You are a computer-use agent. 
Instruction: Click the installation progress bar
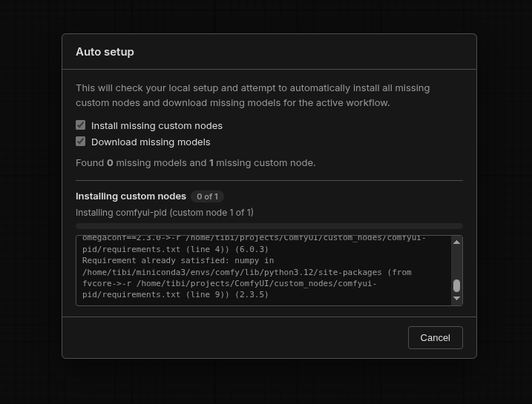269,226
